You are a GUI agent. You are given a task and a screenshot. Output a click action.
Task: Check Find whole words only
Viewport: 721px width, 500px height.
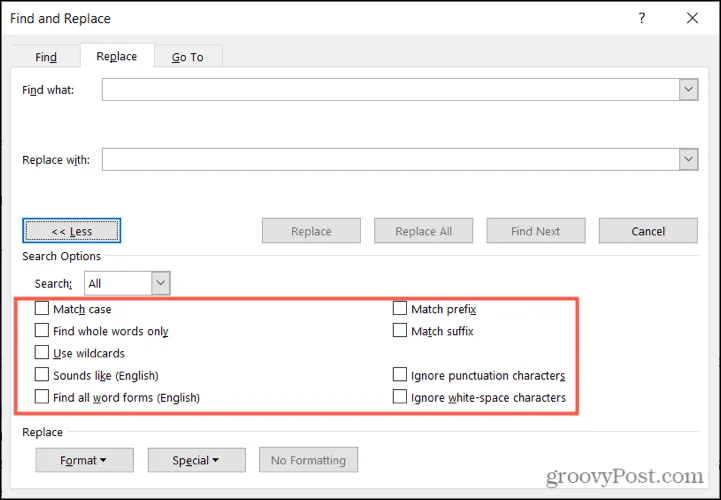tap(42, 330)
